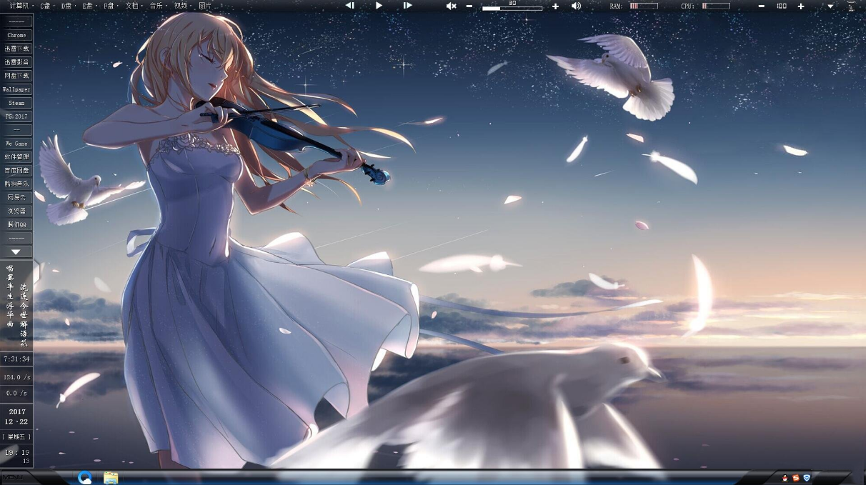Screen dimensions: 868x485
Task: Launch 网易云 from the sidebar
Action: [x=16, y=197]
